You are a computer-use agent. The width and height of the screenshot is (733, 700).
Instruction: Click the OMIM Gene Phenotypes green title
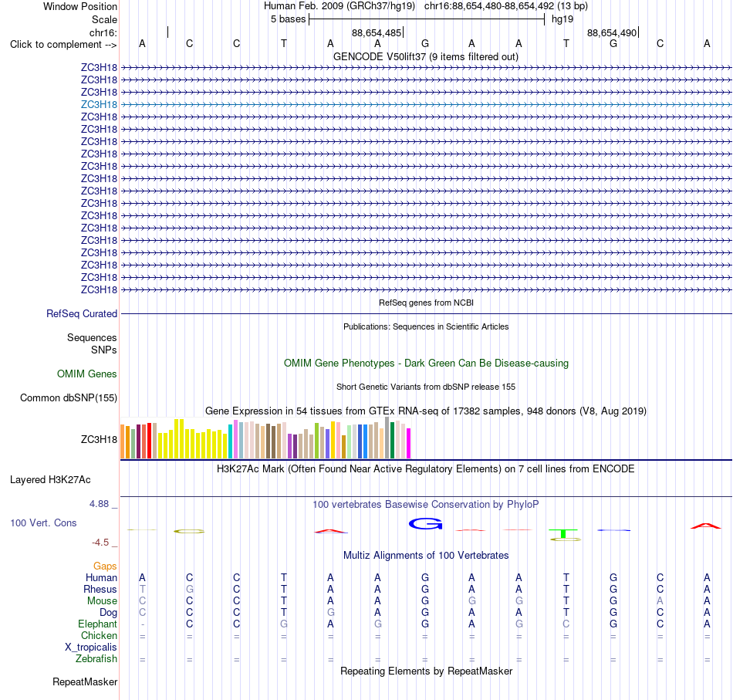[x=426, y=364]
